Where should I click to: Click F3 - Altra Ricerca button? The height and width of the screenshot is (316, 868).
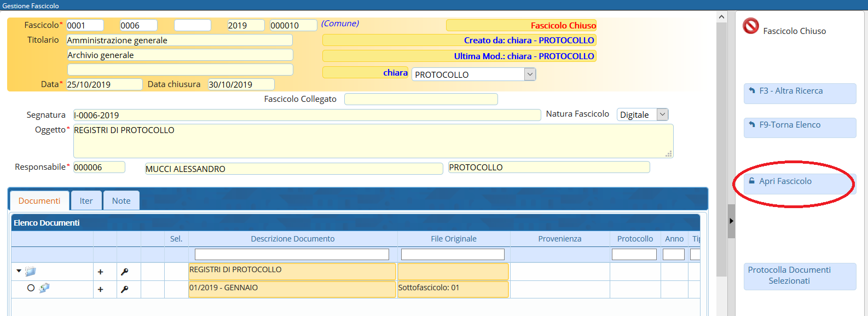pos(799,91)
